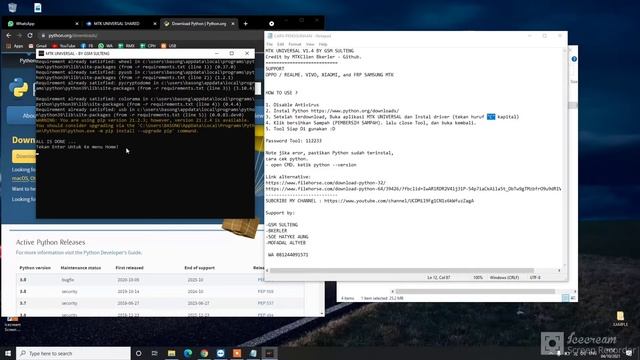The width and height of the screenshot is (640, 360).
Task: Open Notepad icon on taskbar
Action: (x=253, y=353)
